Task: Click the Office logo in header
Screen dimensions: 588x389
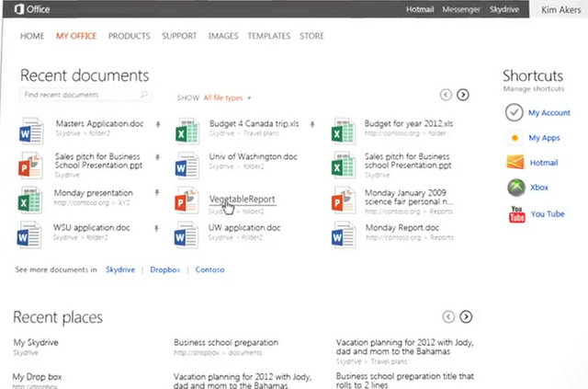Action: pos(32,9)
